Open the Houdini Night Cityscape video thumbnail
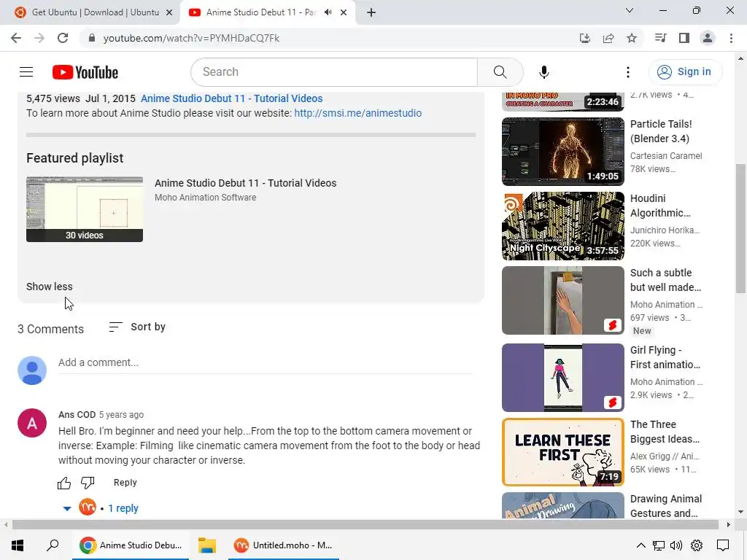The height and width of the screenshot is (560, 747). click(562, 226)
